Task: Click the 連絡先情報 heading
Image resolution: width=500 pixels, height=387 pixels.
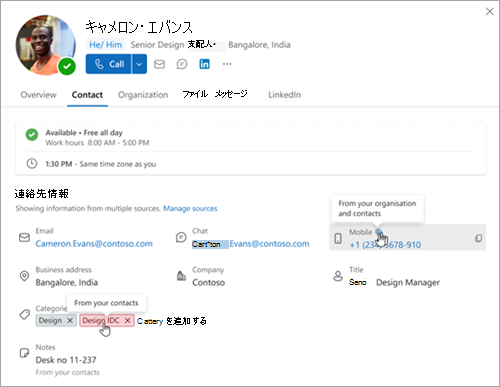Action: coord(42,194)
